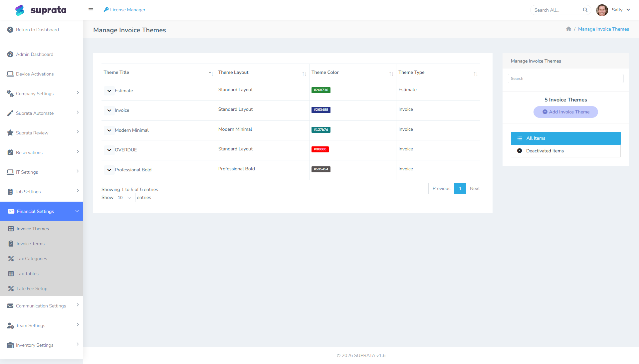Click the Tax Categories percent icon
The image size is (639, 364).
point(11,259)
